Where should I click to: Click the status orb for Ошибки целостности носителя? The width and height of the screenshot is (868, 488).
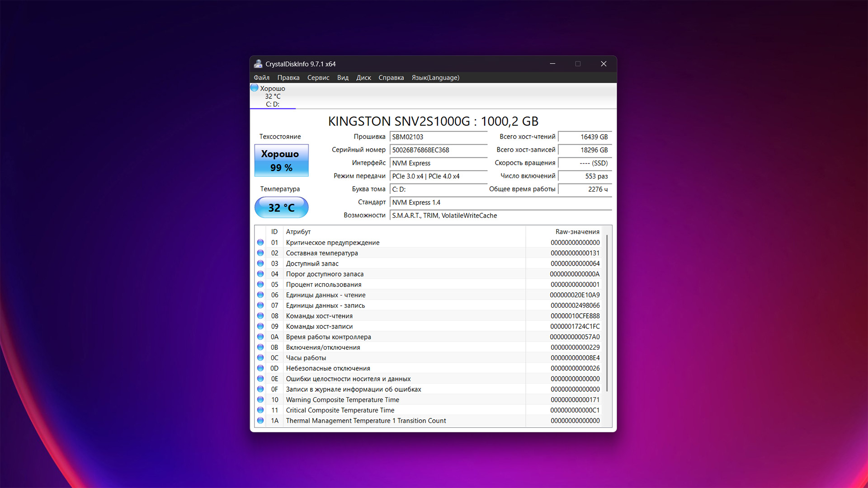coord(260,379)
